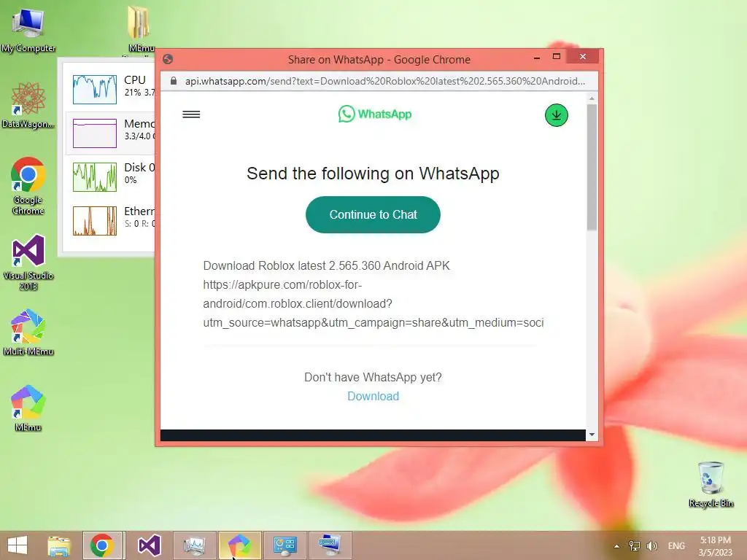Click the text 'Send the following on WhatsApp'
Viewport: 747px width, 560px height.
[x=373, y=174]
